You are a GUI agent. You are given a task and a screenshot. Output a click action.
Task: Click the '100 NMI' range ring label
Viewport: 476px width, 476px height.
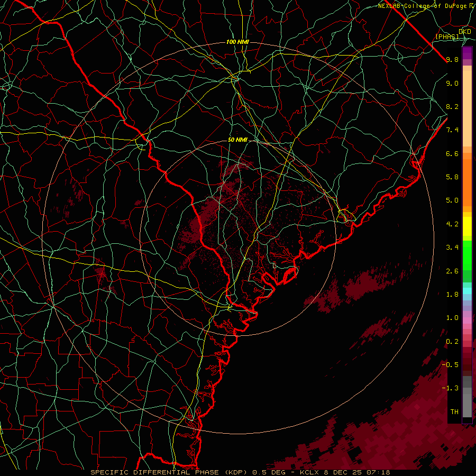click(x=237, y=42)
